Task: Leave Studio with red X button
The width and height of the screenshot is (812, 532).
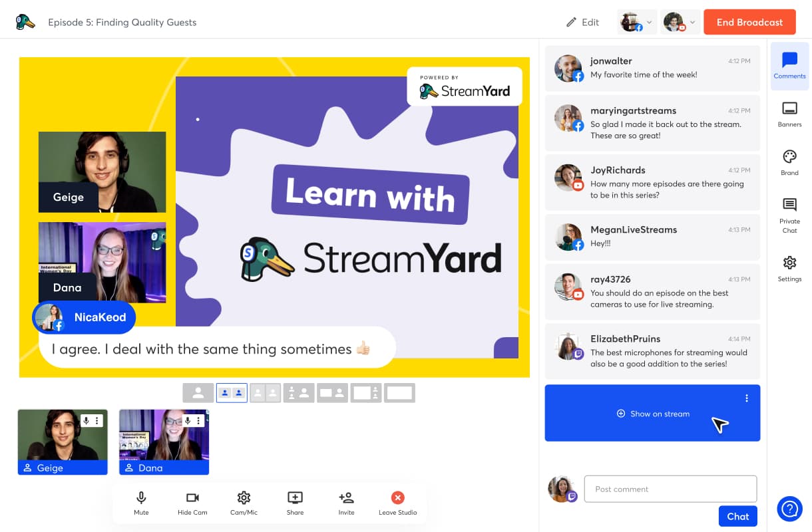Action: click(x=397, y=503)
